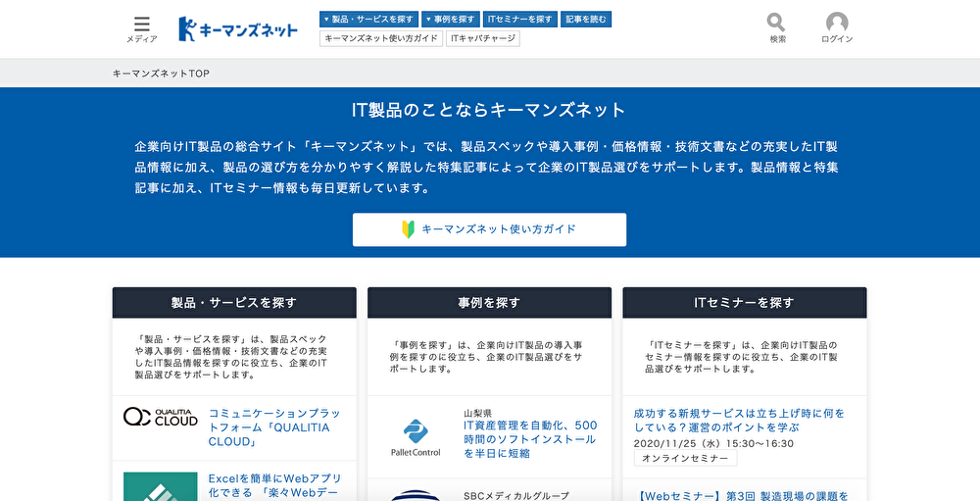Open 【Webセミナー】第3回 製造現場の課題 link

[741, 496]
